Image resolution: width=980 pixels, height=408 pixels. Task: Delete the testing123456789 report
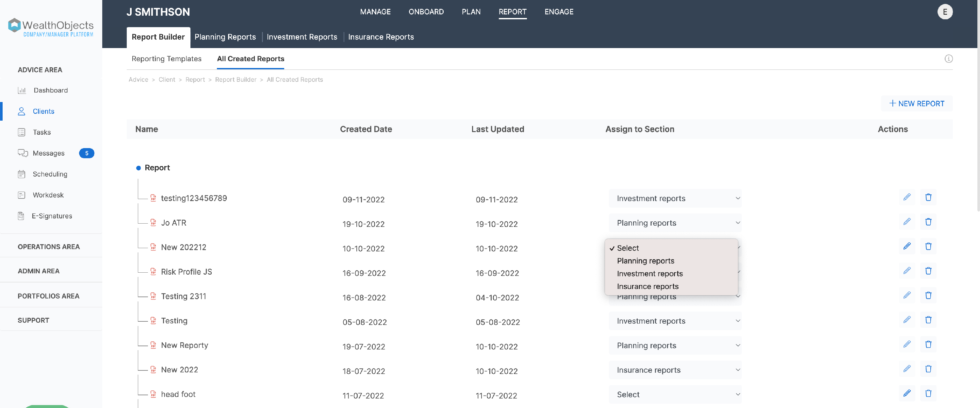928,197
